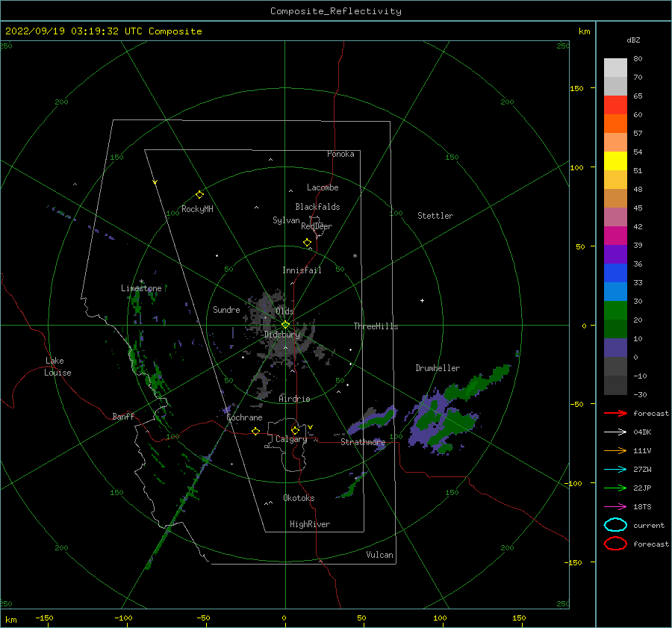Click the Okotoks town label

pyautogui.click(x=299, y=498)
